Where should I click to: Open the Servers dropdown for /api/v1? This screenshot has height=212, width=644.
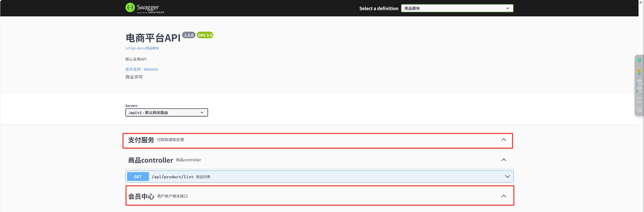tap(166, 113)
